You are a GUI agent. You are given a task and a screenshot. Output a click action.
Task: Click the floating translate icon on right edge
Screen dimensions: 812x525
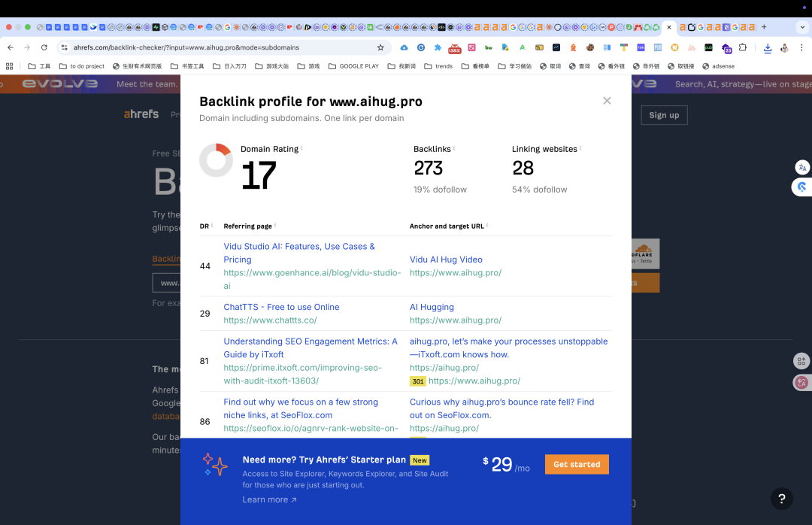802,167
